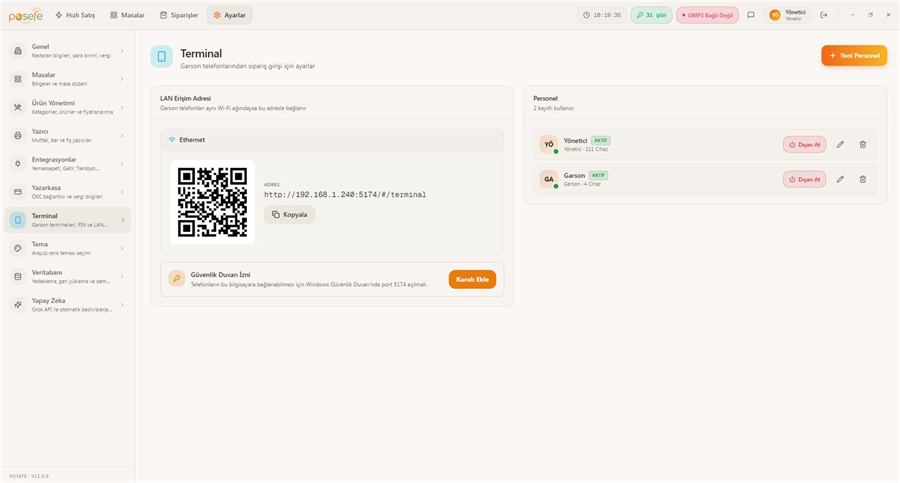Open the Siparişler tab
Screen dimensions: 900x483
tap(179, 15)
